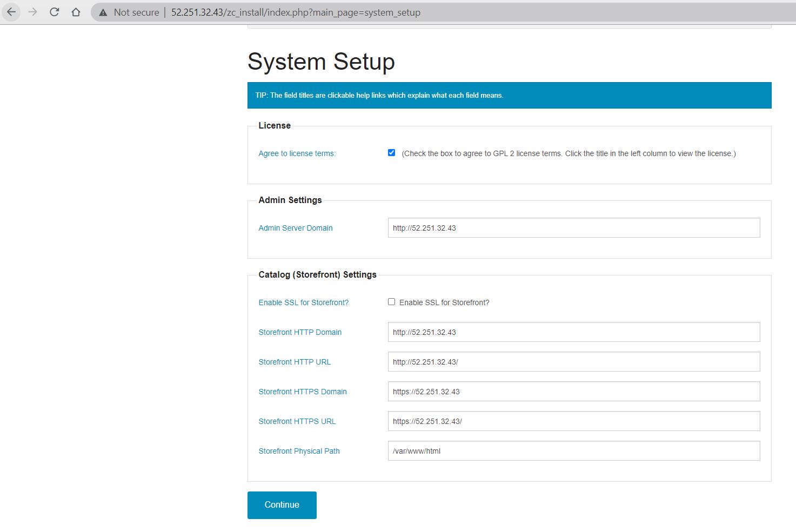Open Storefront HTTPS Domain help link
The image size is (796, 532).
(x=302, y=392)
